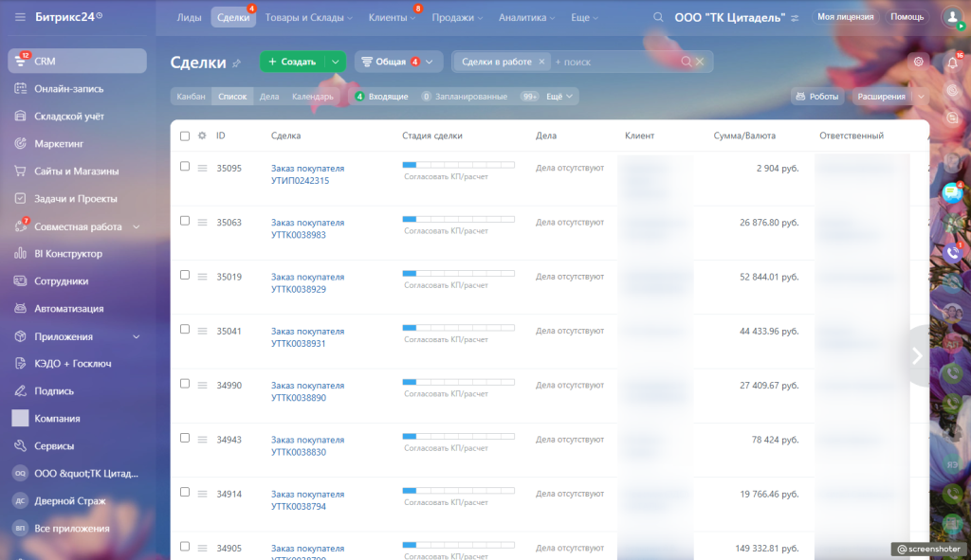Select the checkbox for deal 34990
Image resolution: width=971 pixels, height=560 pixels.
click(x=185, y=385)
